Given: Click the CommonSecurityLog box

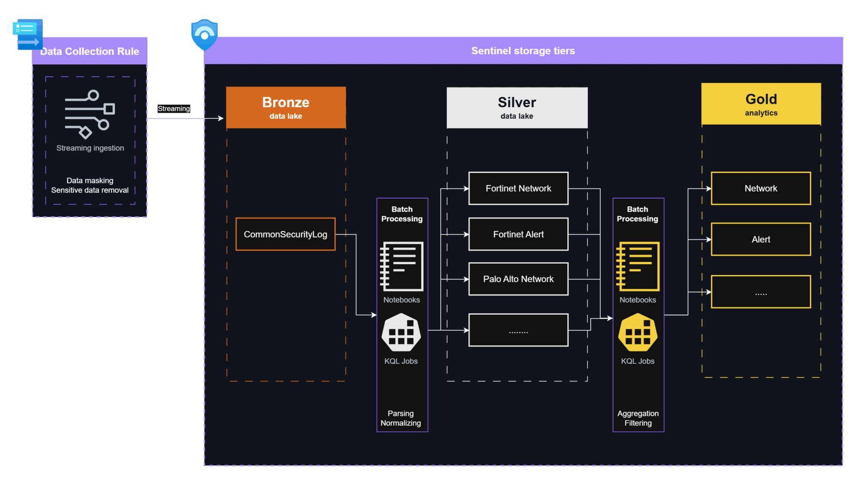Looking at the screenshot, I should [286, 234].
